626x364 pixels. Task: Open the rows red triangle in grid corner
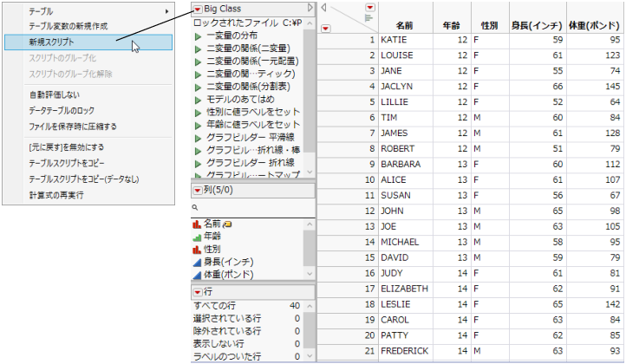pos(326,29)
